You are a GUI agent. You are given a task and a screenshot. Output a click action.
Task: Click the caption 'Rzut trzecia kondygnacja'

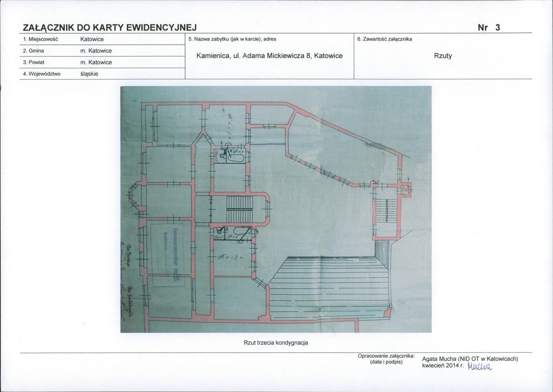point(276,343)
